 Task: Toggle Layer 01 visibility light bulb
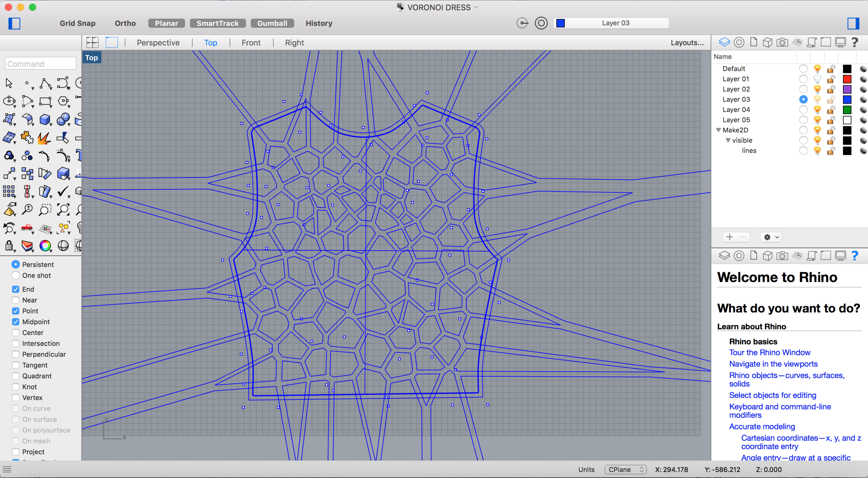click(x=817, y=79)
